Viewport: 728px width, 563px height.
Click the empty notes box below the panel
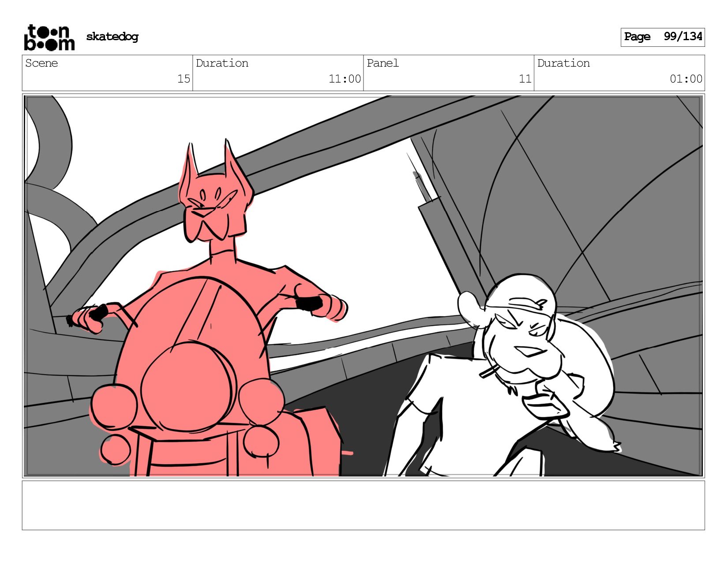(x=363, y=505)
